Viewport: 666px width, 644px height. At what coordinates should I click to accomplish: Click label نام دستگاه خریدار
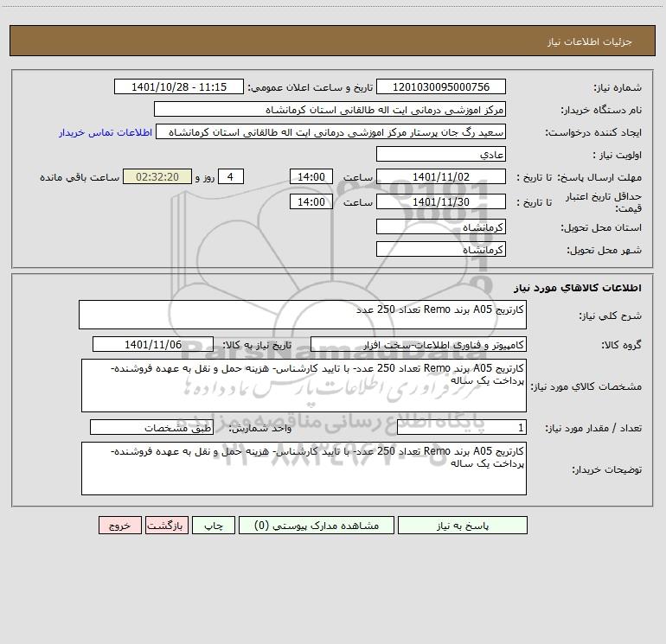tap(601, 111)
